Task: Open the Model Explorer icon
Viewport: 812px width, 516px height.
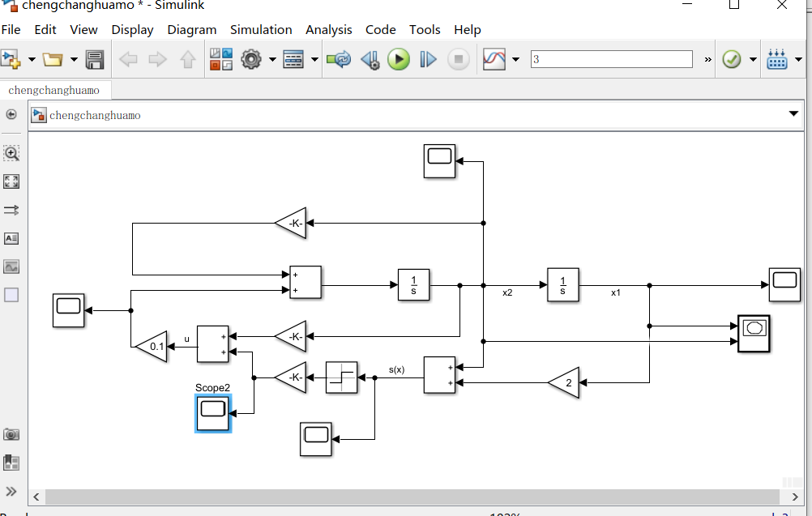Action: pyautogui.click(x=293, y=59)
